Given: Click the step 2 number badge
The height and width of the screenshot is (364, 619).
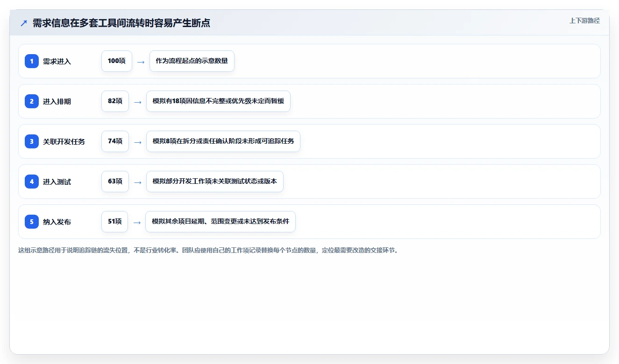Looking at the screenshot, I should tap(32, 101).
